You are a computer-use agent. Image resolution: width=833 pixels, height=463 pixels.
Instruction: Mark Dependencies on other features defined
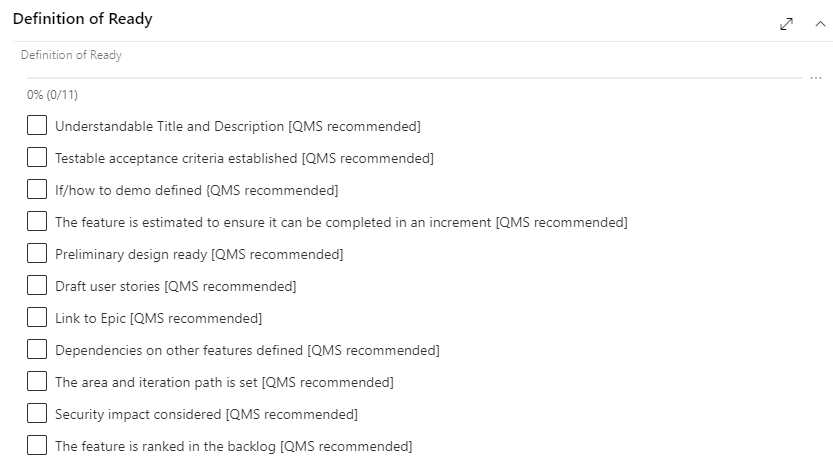point(37,349)
